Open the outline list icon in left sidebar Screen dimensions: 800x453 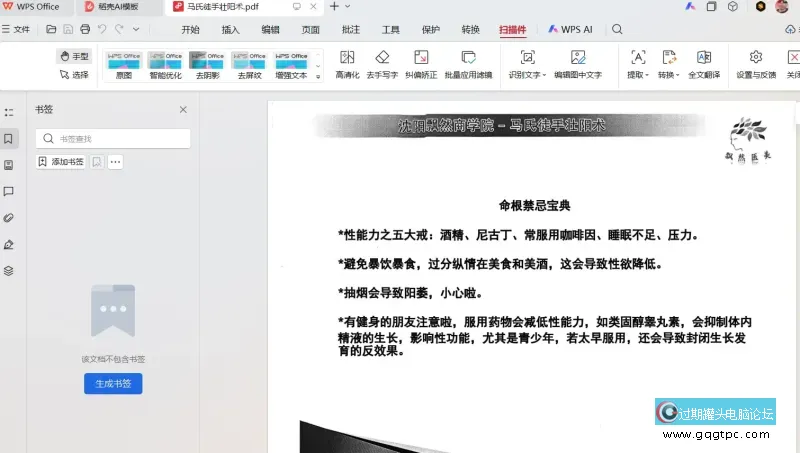[9, 112]
